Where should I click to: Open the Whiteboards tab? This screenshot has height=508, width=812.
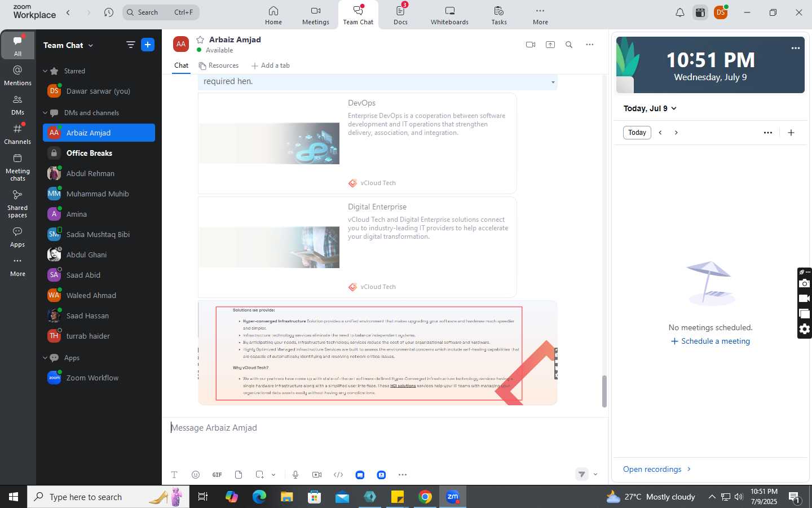pyautogui.click(x=449, y=15)
